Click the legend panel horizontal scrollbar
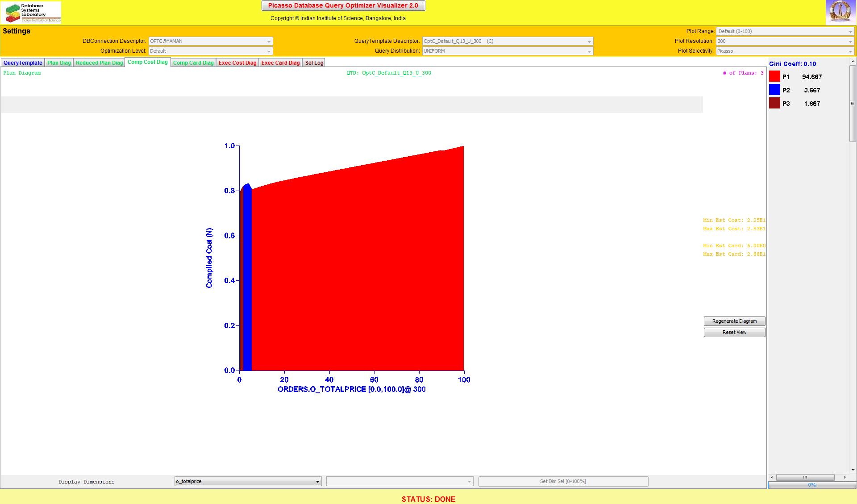This screenshot has width=857, height=504. pyautogui.click(x=805, y=477)
